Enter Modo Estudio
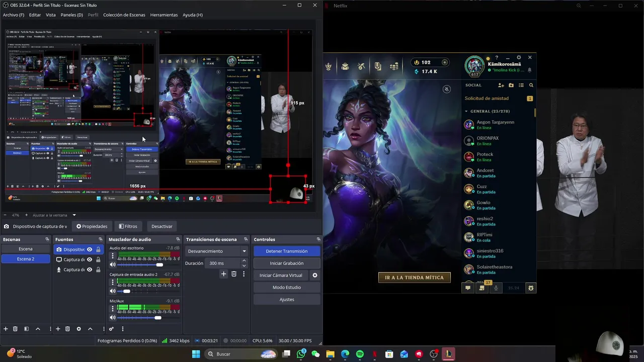This screenshot has width=644, height=362. [287, 287]
